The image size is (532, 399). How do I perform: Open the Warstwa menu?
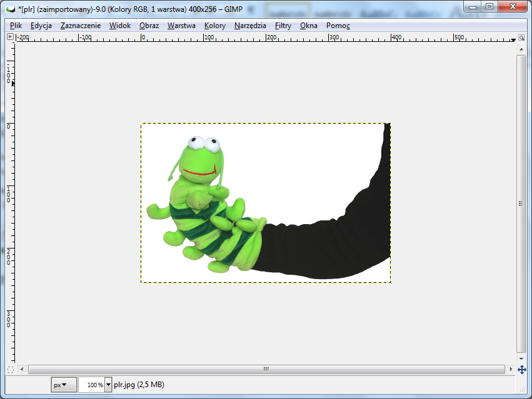click(x=181, y=26)
